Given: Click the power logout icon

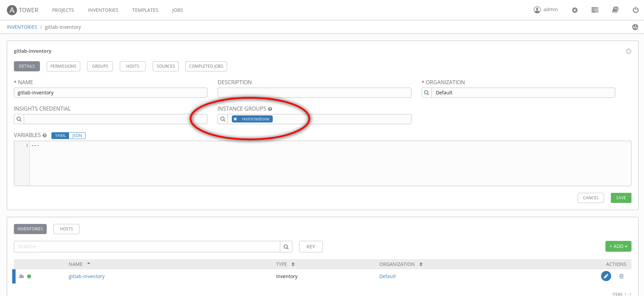Looking at the screenshot, I should click(x=636, y=10).
